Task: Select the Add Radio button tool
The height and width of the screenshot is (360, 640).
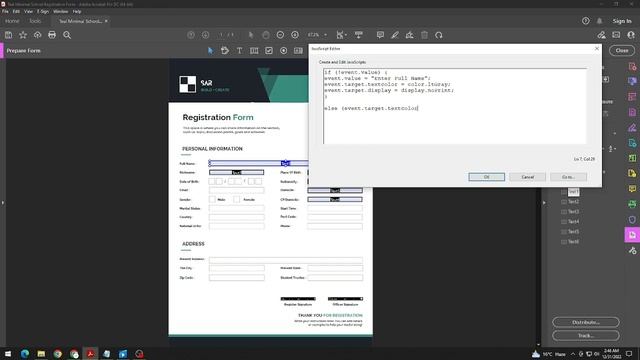Action: pos(284,51)
